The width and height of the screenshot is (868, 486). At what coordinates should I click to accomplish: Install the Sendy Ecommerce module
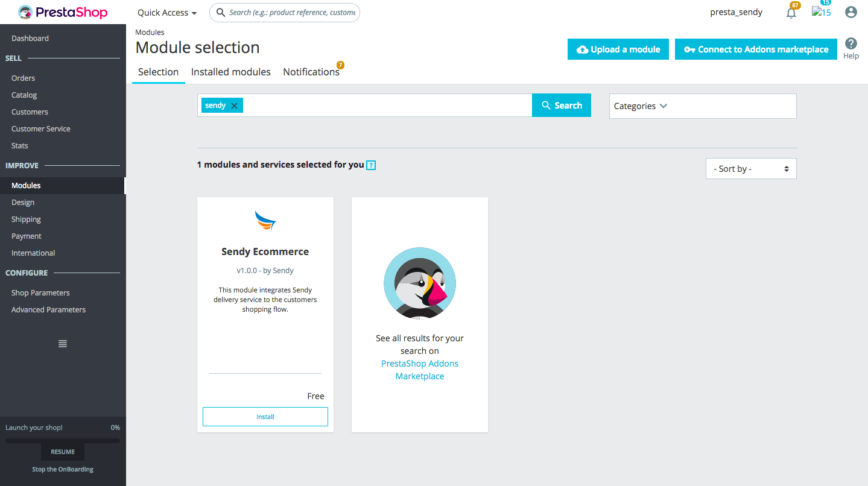click(x=265, y=417)
